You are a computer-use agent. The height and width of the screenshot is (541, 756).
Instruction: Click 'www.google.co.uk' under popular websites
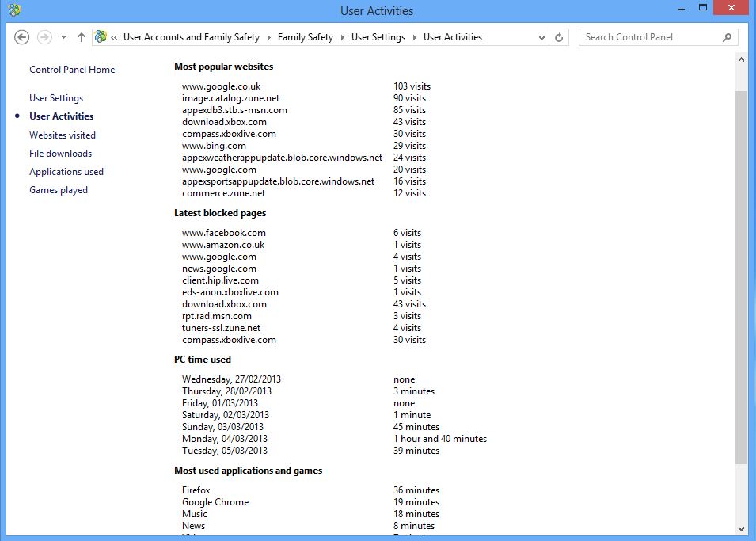click(x=222, y=86)
